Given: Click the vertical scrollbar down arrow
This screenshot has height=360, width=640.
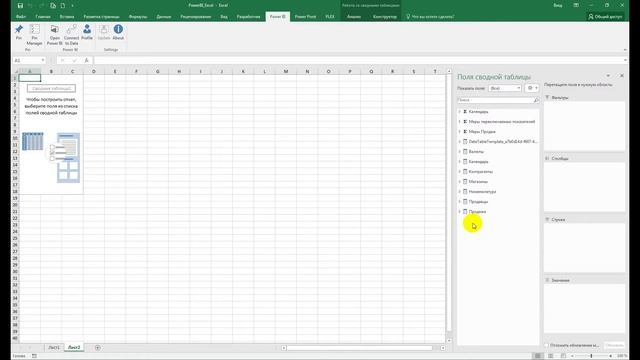Looking at the screenshot, I should [449, 340].
